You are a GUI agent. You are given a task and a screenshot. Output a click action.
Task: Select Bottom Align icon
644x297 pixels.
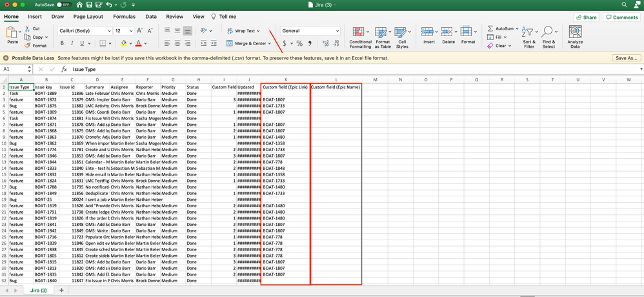188,31
